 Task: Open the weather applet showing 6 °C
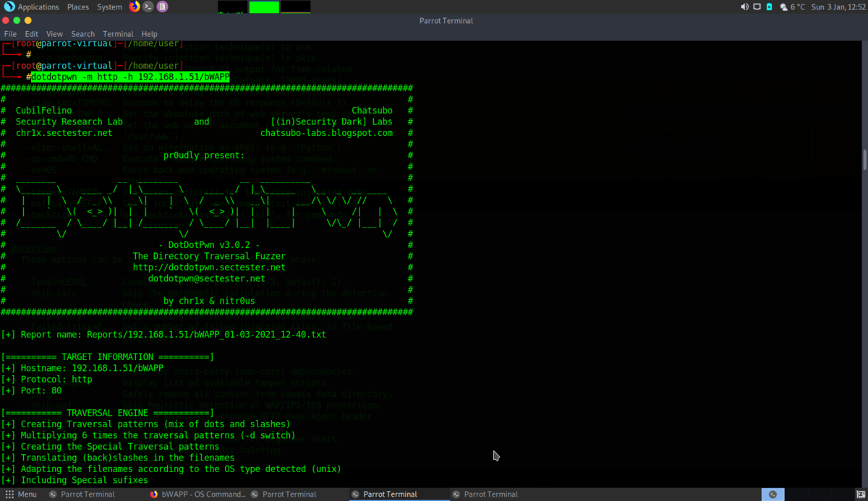[791, 7]
